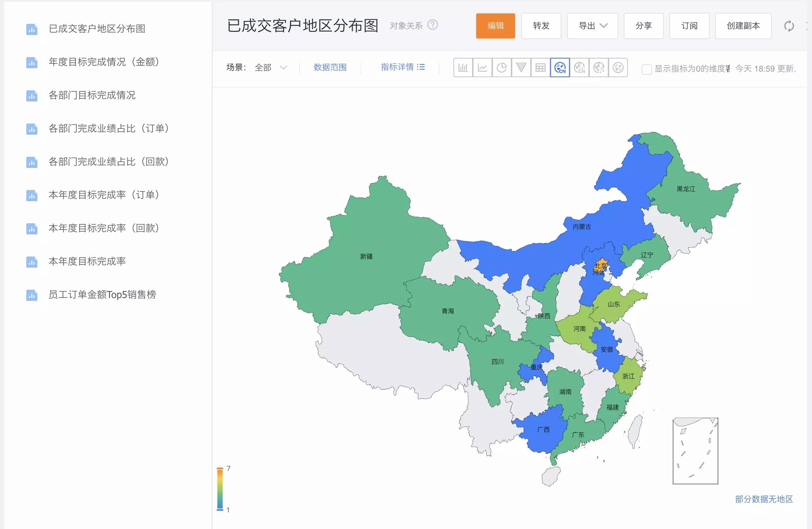Click the 浙江 region on the map

tap(628, 376)
